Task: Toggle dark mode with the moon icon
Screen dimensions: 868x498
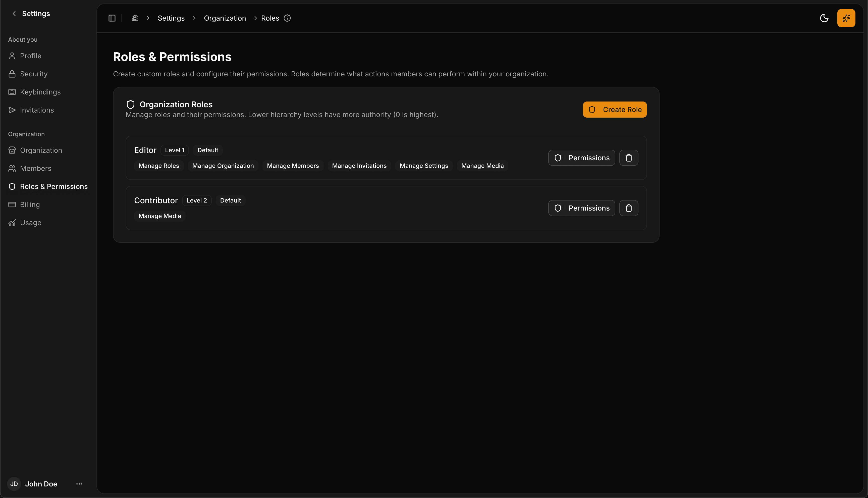Action: (x=824, y=18)
